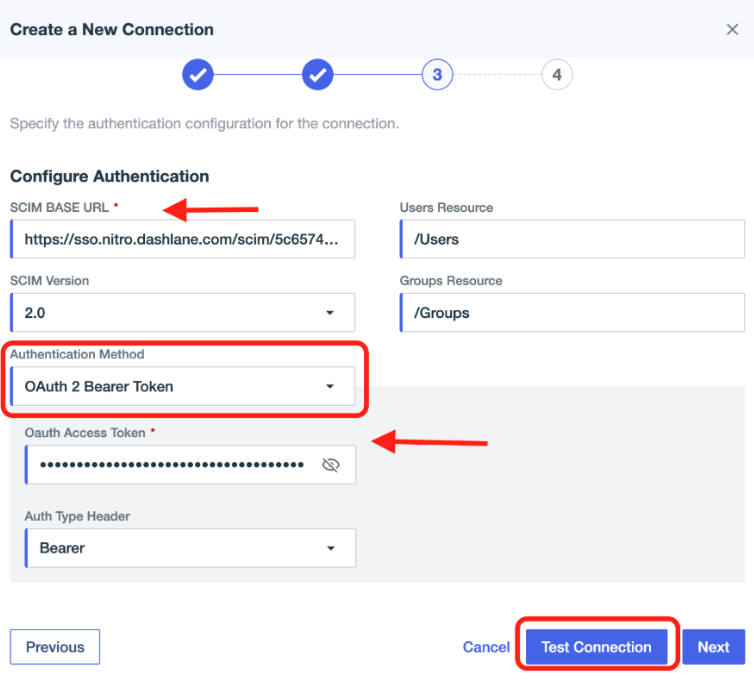Screen dimensions: 754x682
Task: Select the Groups Resource text box
Action: coord(572,313)
